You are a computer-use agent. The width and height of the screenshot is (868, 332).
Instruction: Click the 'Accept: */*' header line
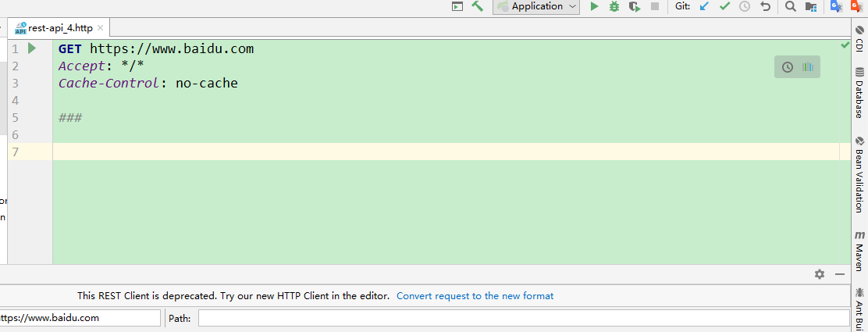click(101, 66)
